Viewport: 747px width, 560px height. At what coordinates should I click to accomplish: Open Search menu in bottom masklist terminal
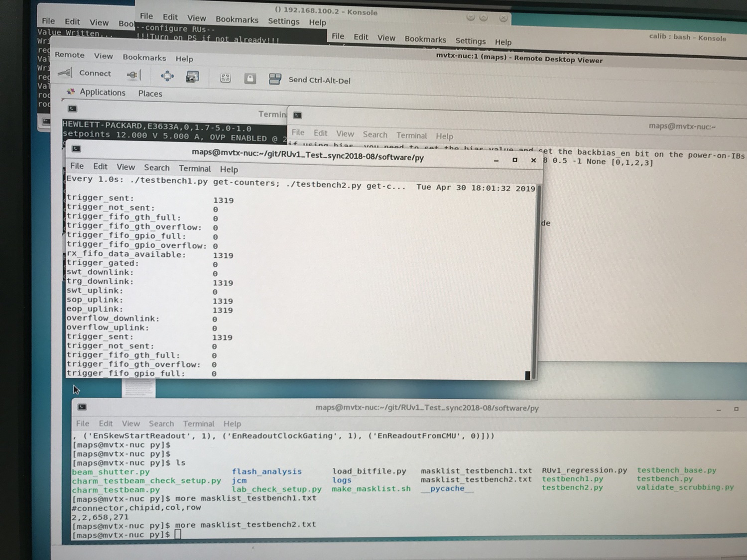161,424
